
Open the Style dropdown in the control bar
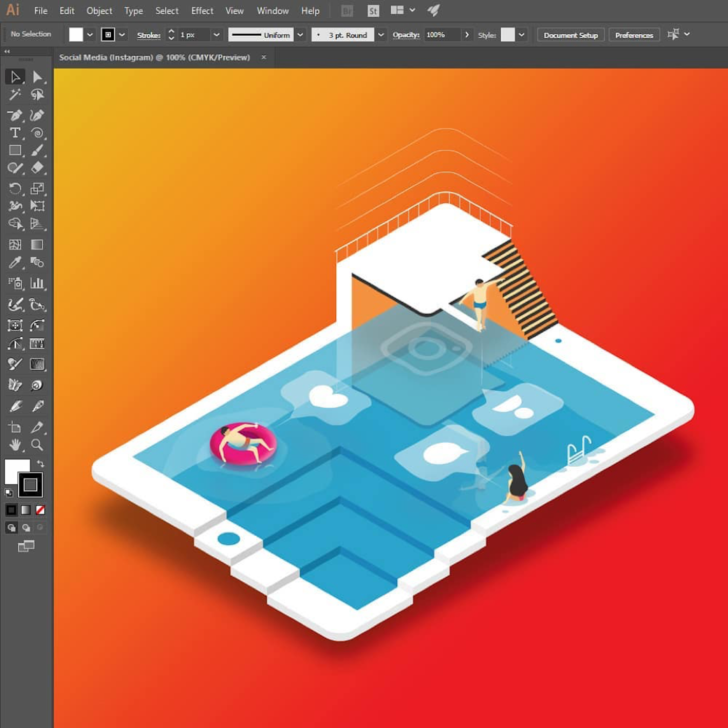pos(522,35)
